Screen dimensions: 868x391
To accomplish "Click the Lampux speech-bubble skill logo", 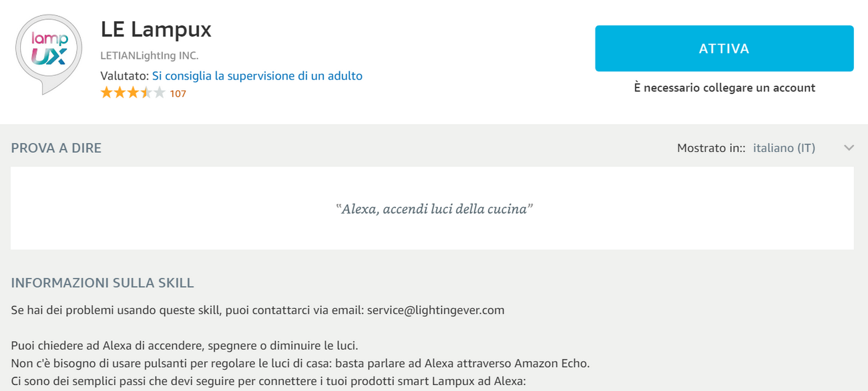I will (49, 52).
